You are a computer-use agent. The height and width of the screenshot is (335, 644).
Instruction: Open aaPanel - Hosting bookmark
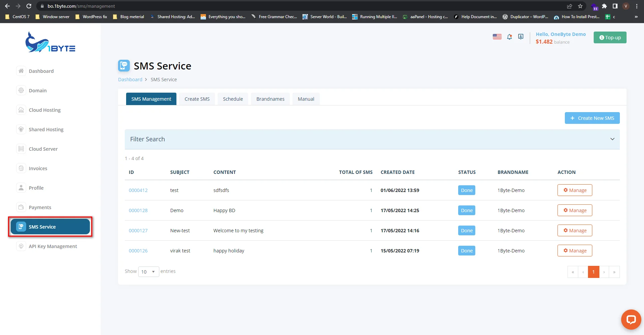pyautogui.click(x=425, y=17)
